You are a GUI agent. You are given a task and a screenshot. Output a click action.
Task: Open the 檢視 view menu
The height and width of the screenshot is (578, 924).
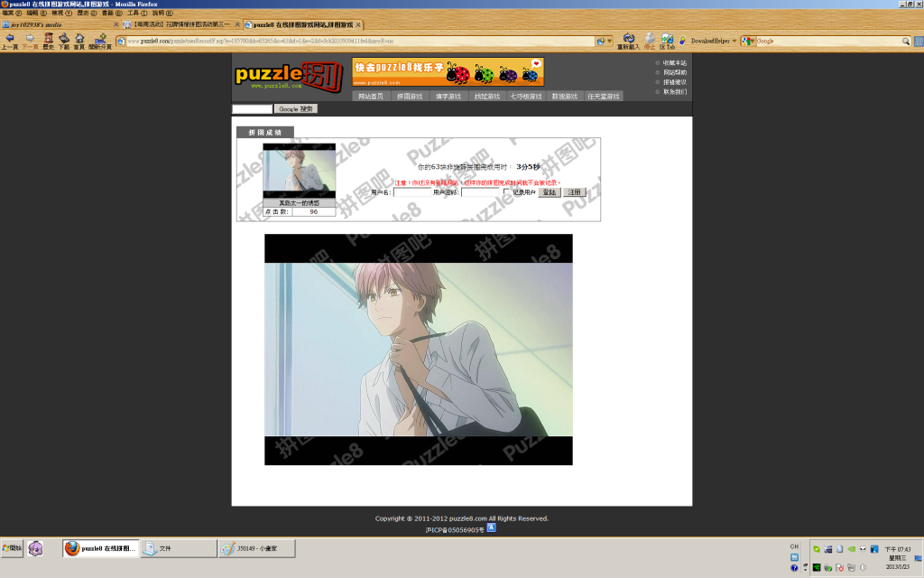point(61,13)
